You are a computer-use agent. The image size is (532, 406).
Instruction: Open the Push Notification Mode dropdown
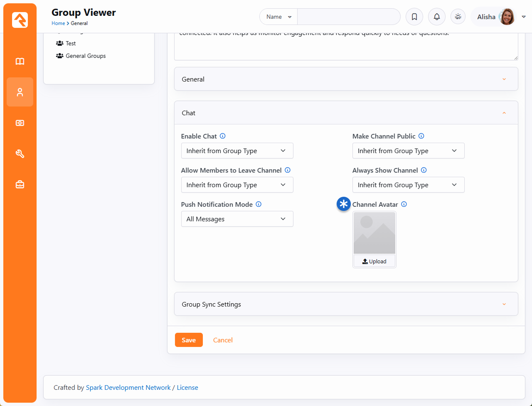click(x=237, y=219)
